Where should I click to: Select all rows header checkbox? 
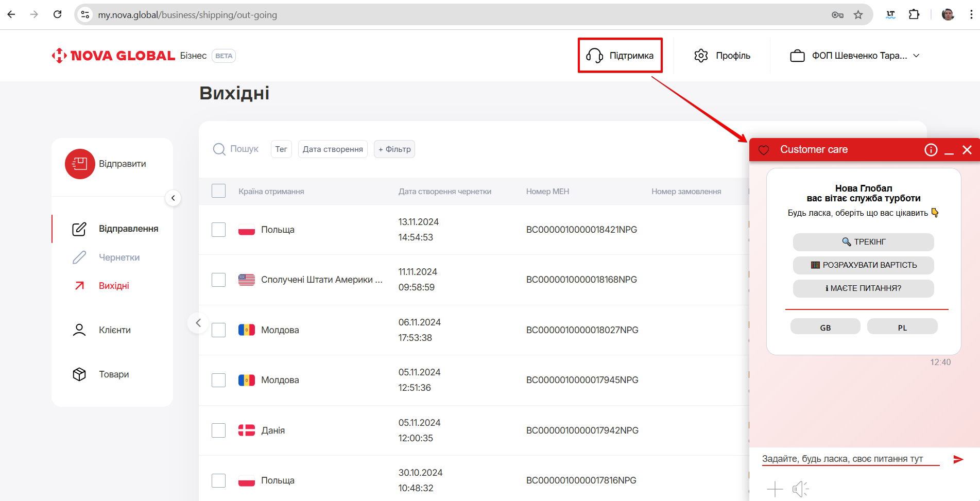219,191
